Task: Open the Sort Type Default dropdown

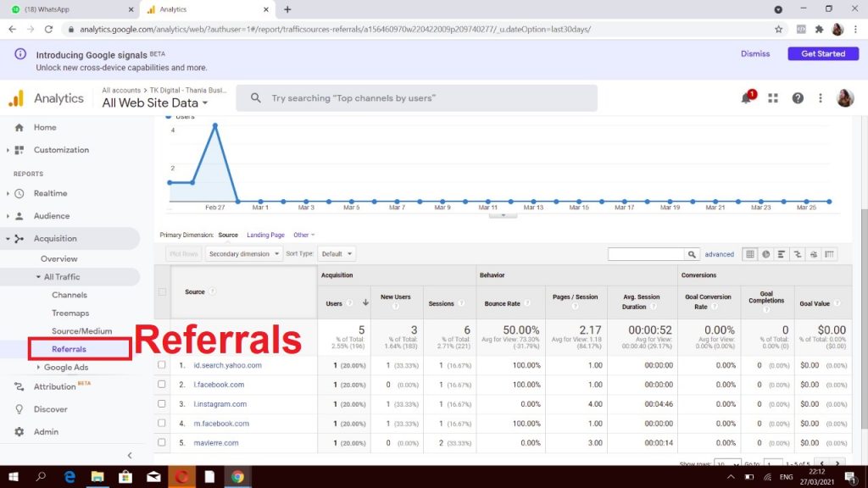Action: [x=337, y=254]
